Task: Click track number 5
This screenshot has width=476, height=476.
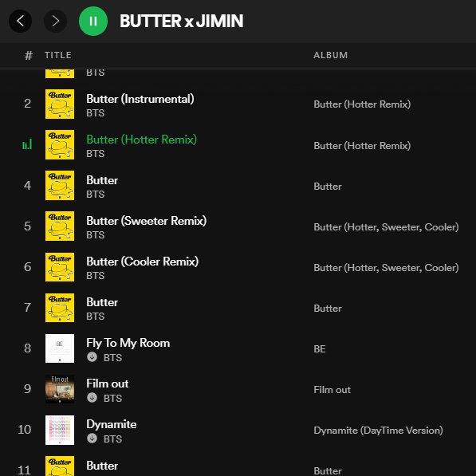Action: click(28, 226)
